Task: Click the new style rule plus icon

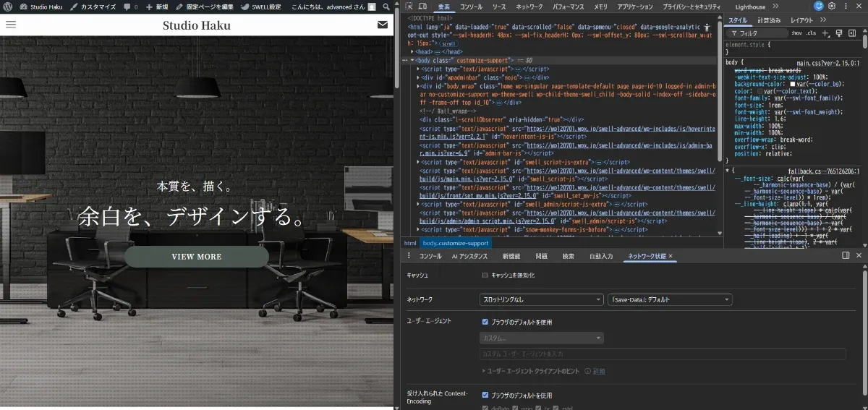Action: click(x=825, y=33)
